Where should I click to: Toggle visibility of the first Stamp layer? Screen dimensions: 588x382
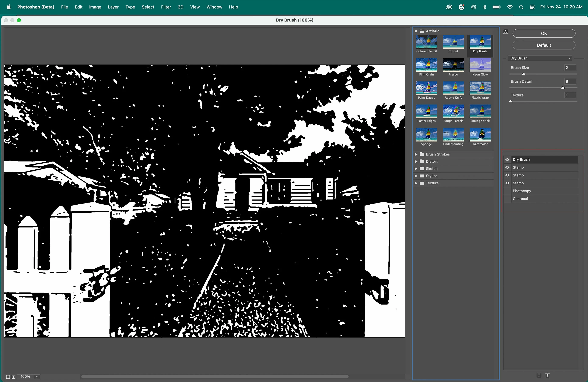[507, 167]
